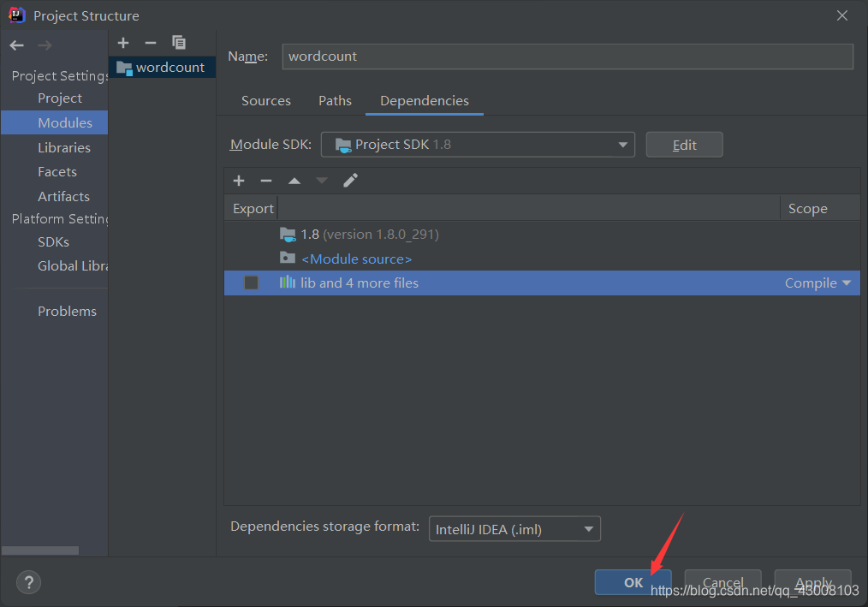Click the Edit SDK button
This screenshot has height=607, width=868.
click(x=684, y=145)
